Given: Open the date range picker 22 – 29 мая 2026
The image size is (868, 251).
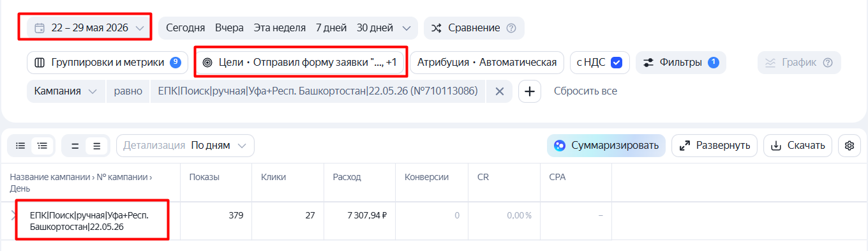Looking at the screenshot, I should [89, 27].
